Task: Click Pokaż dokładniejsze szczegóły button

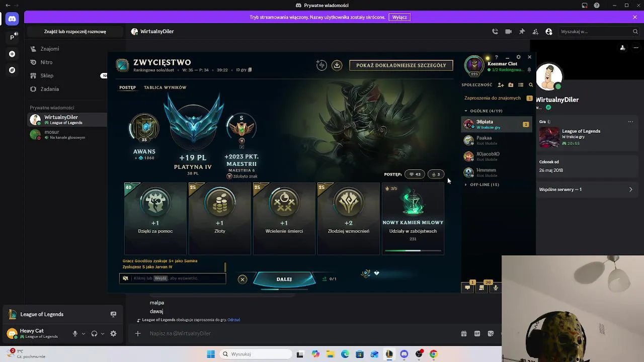Action: 401,65
